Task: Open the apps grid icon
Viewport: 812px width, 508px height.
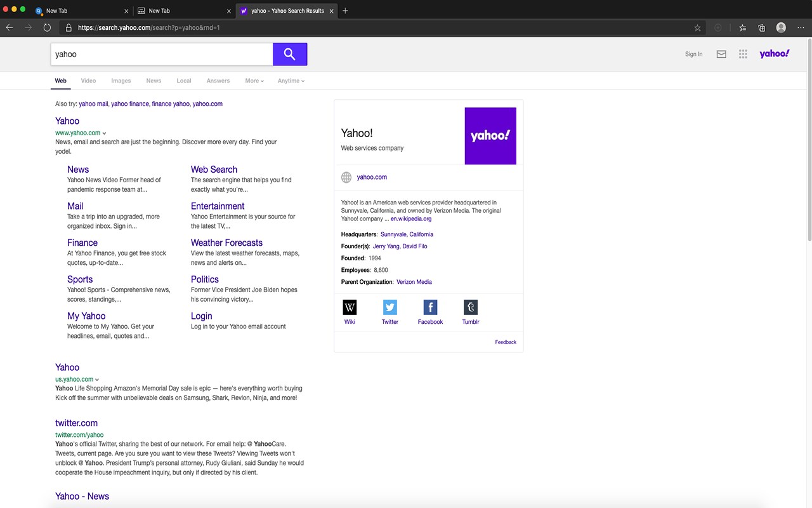Action: 743,54
